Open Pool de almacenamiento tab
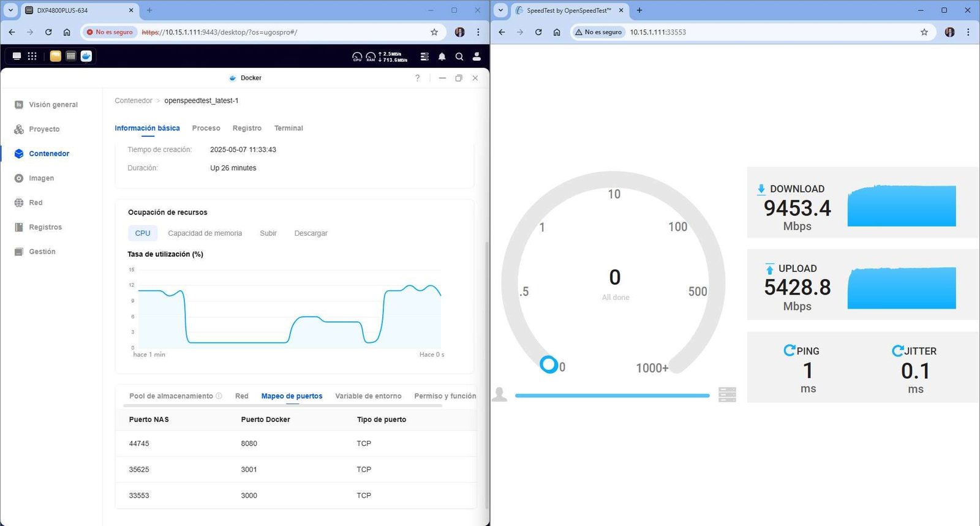 pos(171,396)
